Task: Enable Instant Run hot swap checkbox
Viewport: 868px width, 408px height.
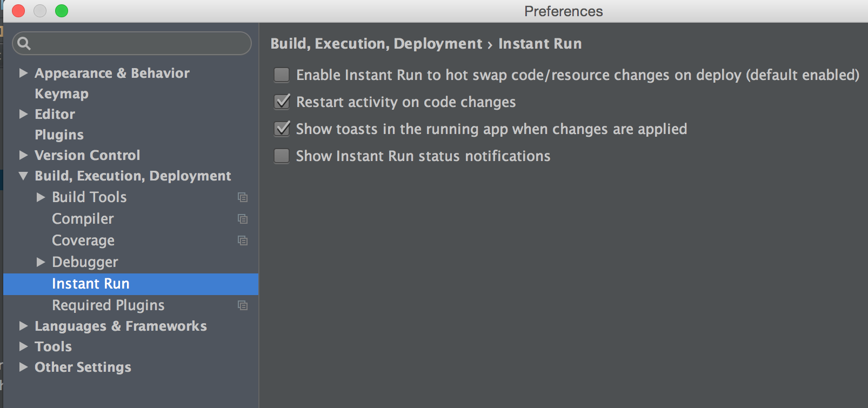Action: 282,75
